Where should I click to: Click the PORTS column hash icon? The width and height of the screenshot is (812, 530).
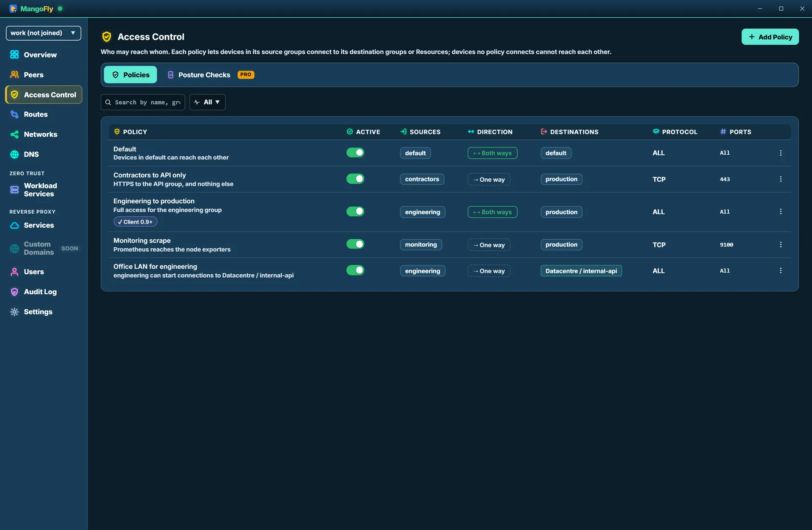coord(723,131)
